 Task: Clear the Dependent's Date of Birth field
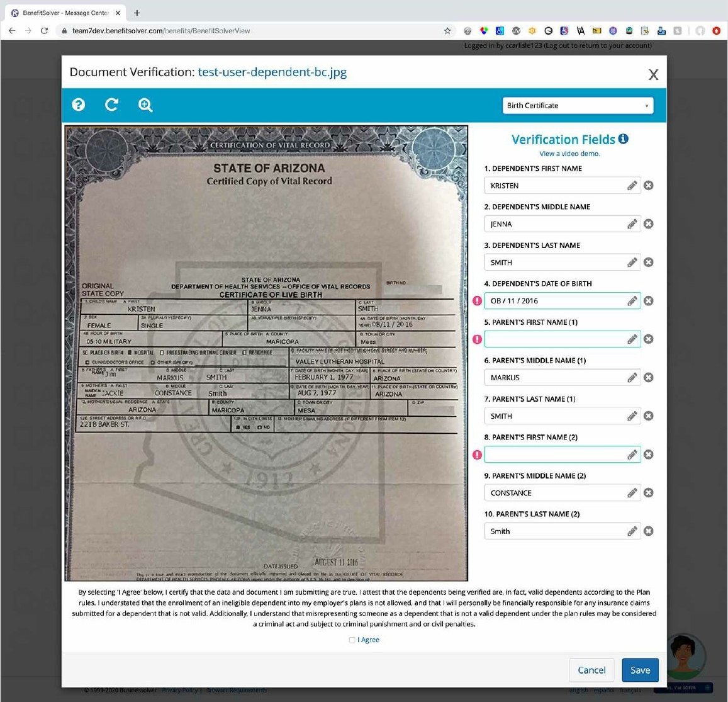[649, 300]
